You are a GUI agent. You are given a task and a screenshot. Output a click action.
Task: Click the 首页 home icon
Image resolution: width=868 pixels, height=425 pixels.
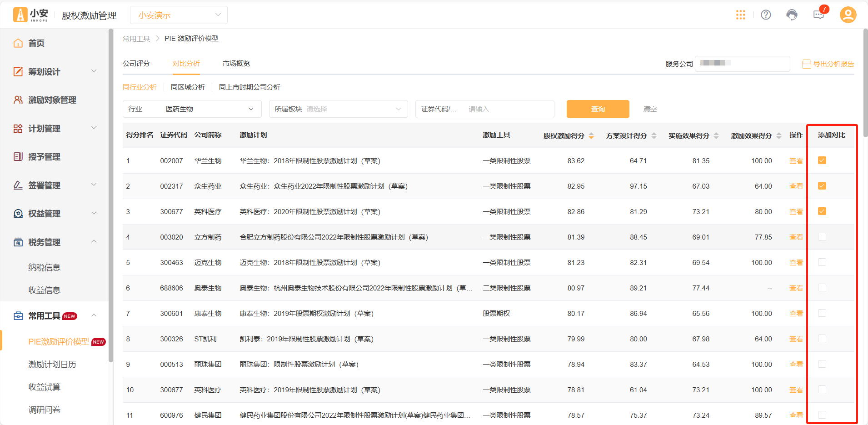[18, 43]
